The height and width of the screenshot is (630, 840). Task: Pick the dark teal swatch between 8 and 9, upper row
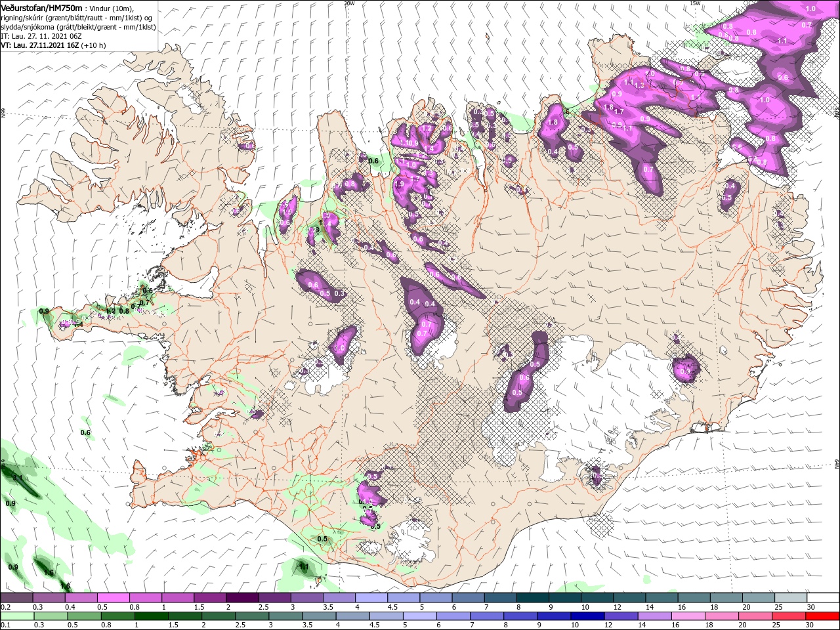pos(533,598)
